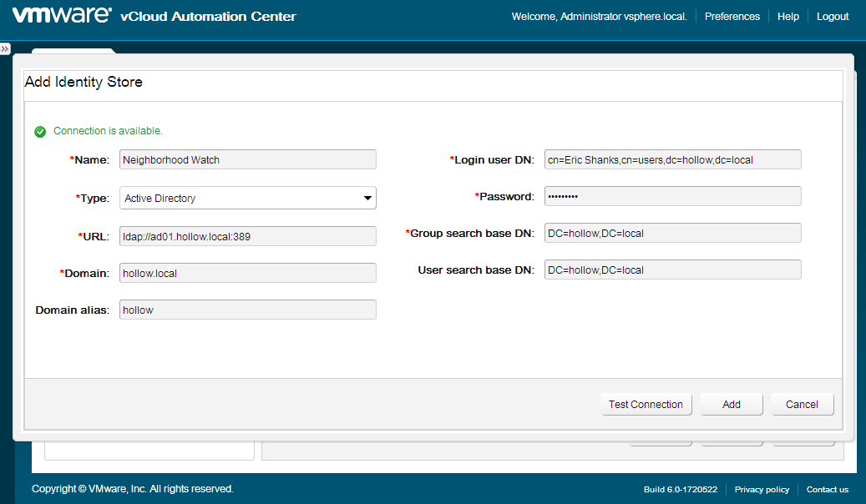Open the Help link
Viewport: 866px width, 504px height.
[788, 17]
